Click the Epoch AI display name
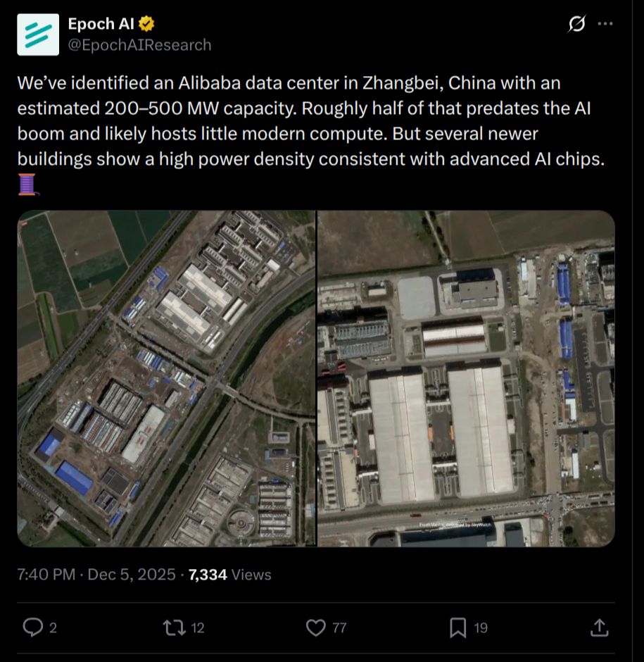Image resolution: width=644 pixels, height=662 pixels. pos(101,24)
